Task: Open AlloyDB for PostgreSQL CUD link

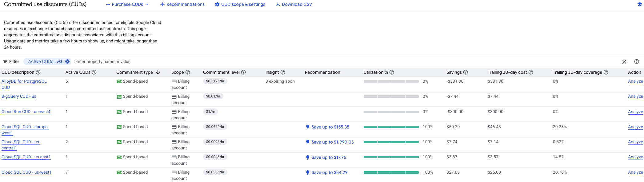Action: click(24, 84)
